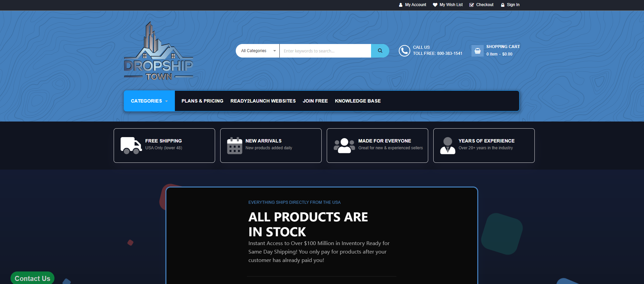Go to Ready2Launch Websites
Image resolution: width=644 pixels, height=284 pixels.
[x=263, y=101]
